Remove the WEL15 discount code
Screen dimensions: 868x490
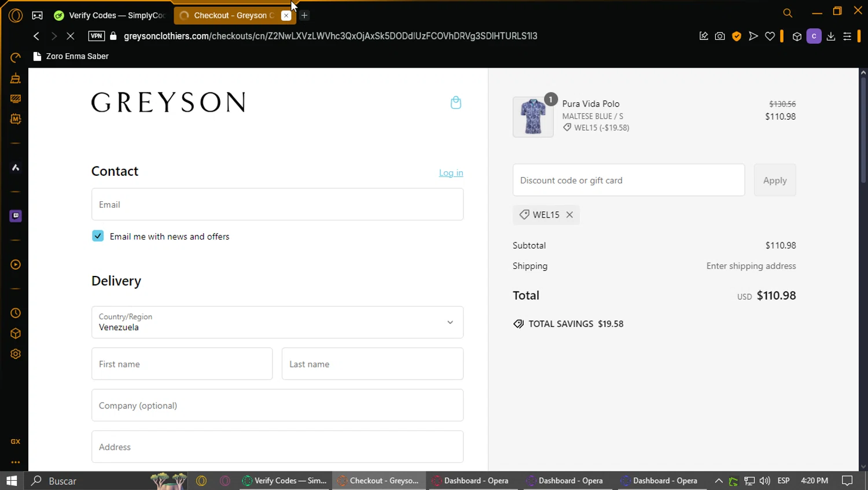click(569, 215)
